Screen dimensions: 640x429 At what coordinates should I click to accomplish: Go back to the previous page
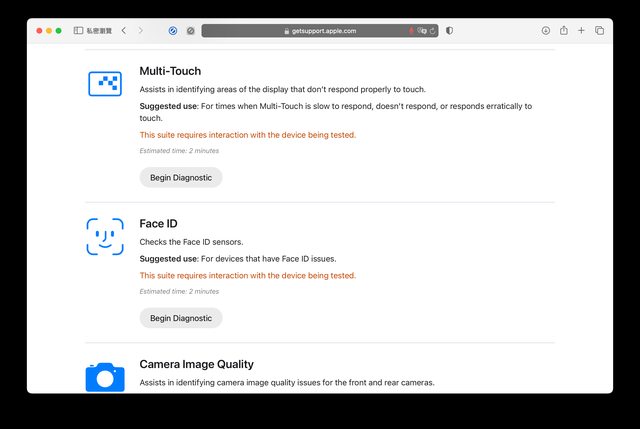click(123, 31)
